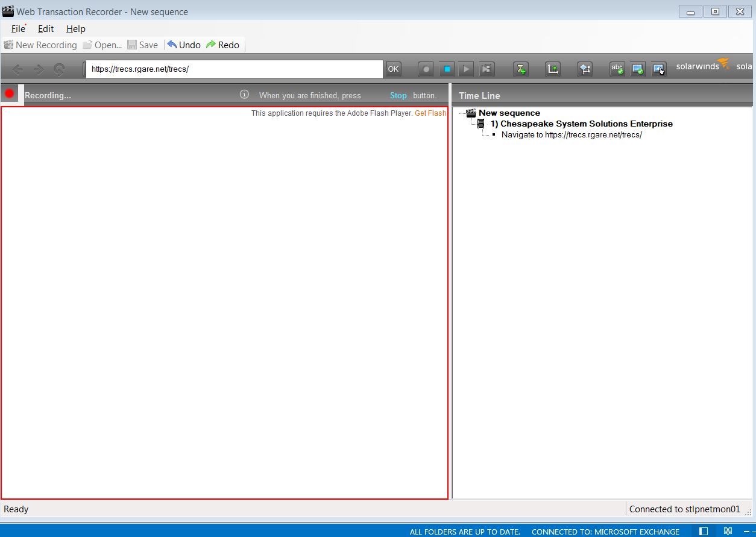This screenshot has width=756, height=537.
Task: Open the Edit menu
Action: (x=46, y=29)
